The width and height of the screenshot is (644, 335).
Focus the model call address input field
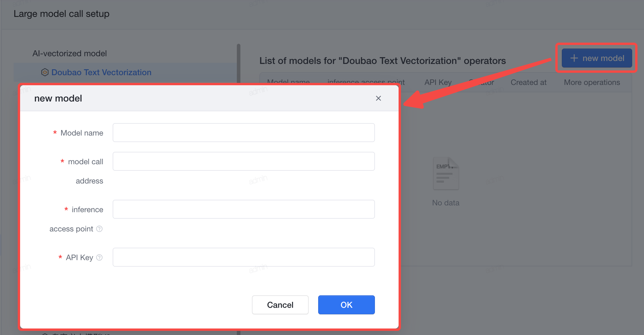click(244, 161)
